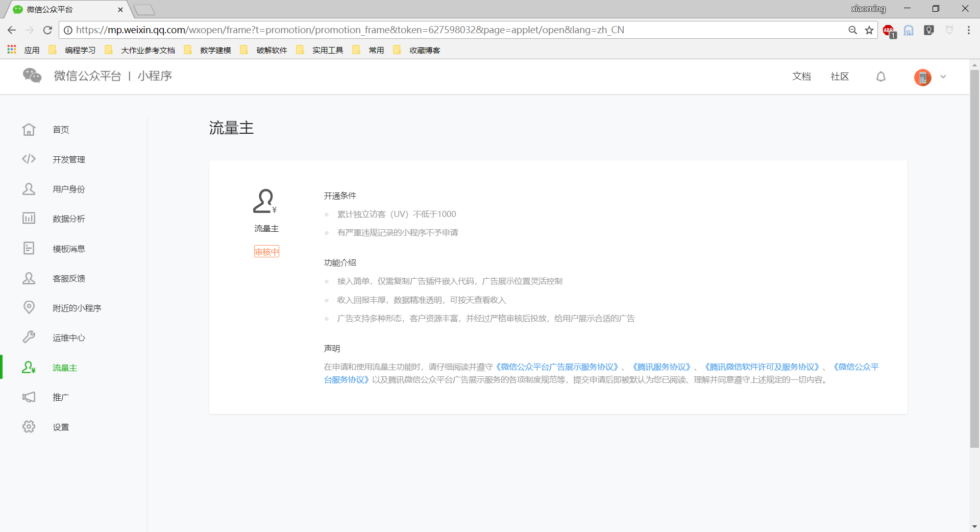Select 首页 in the sidebar menu
Image resolution: width=980 pixels, height=532 pixels.
(61, 130)
